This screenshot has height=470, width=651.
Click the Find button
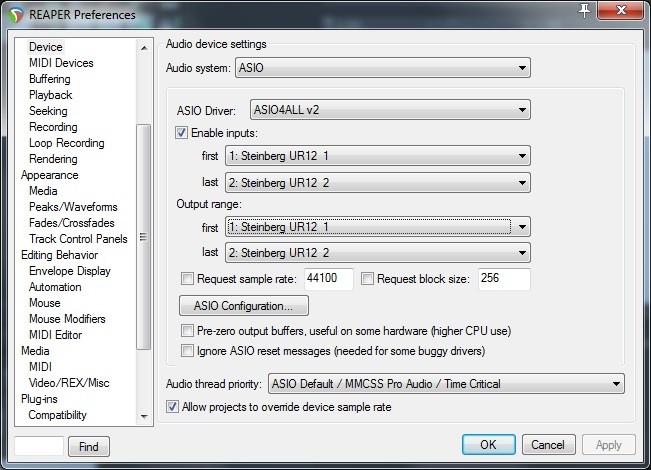89,446
